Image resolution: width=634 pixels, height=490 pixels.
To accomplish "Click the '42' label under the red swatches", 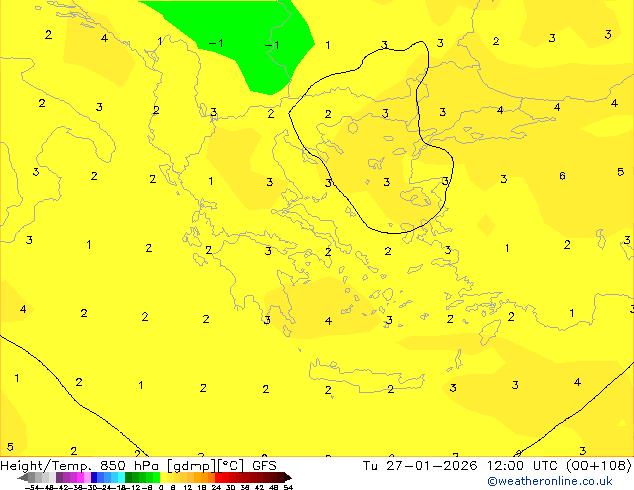I will pyautogui.click(x=259, y=487).
